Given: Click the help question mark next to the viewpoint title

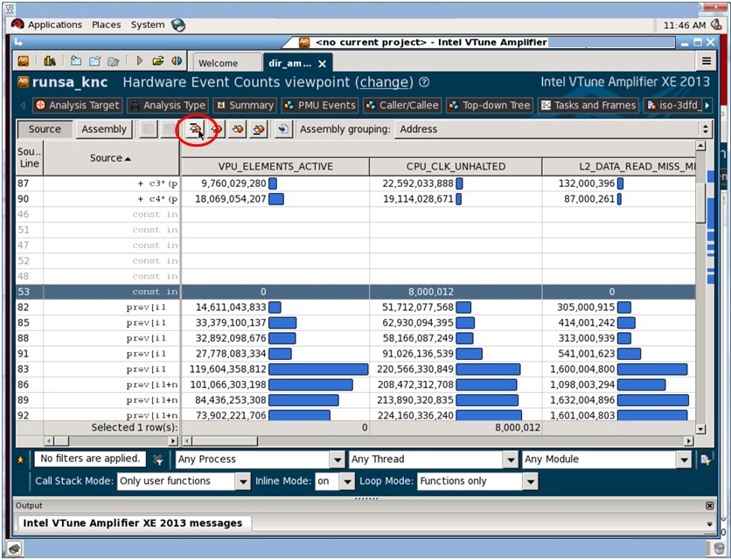Looking at the screenshot, I should pos(424,82).
